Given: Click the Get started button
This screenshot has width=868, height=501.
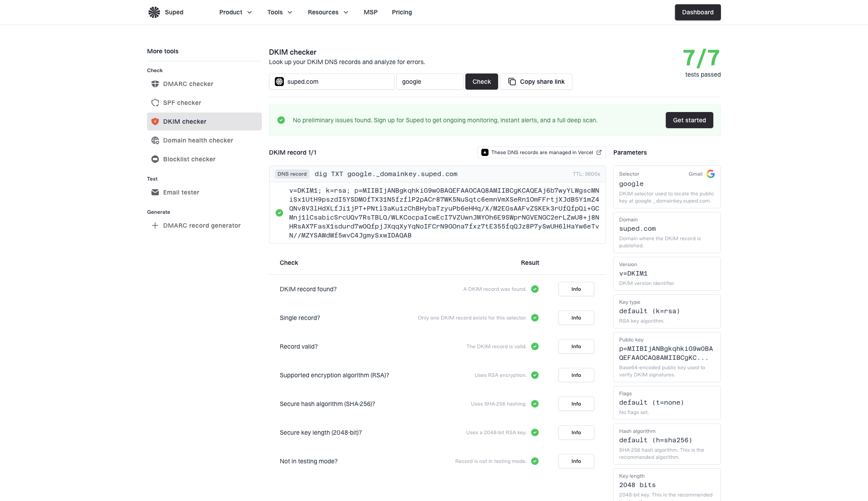Looking at the screenshot, I should click(689, 120).
